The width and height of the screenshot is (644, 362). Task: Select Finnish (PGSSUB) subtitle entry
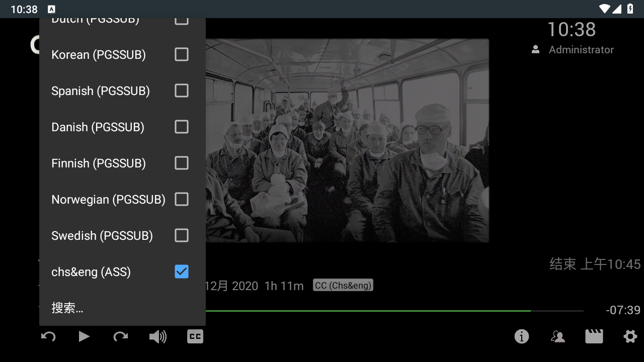123,163
